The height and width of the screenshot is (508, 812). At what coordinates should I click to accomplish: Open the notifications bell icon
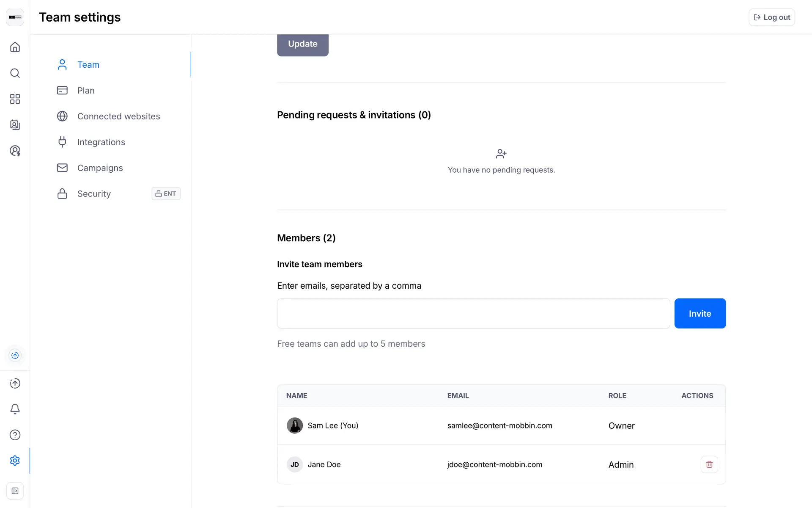pyautogui.click(x=15, y=409)
